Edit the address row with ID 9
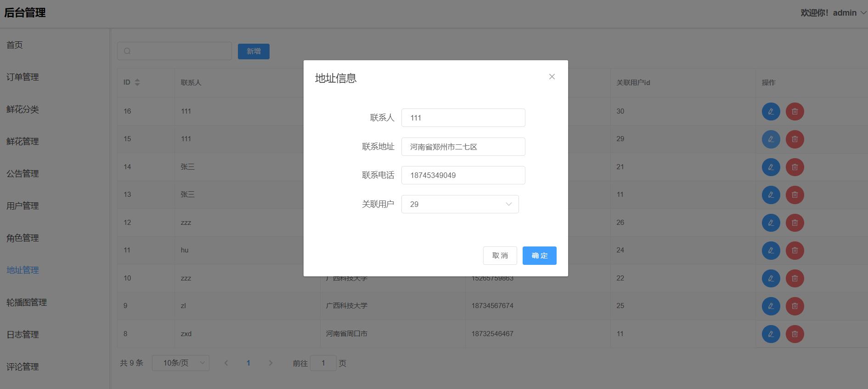 click(x=771, y=306)
